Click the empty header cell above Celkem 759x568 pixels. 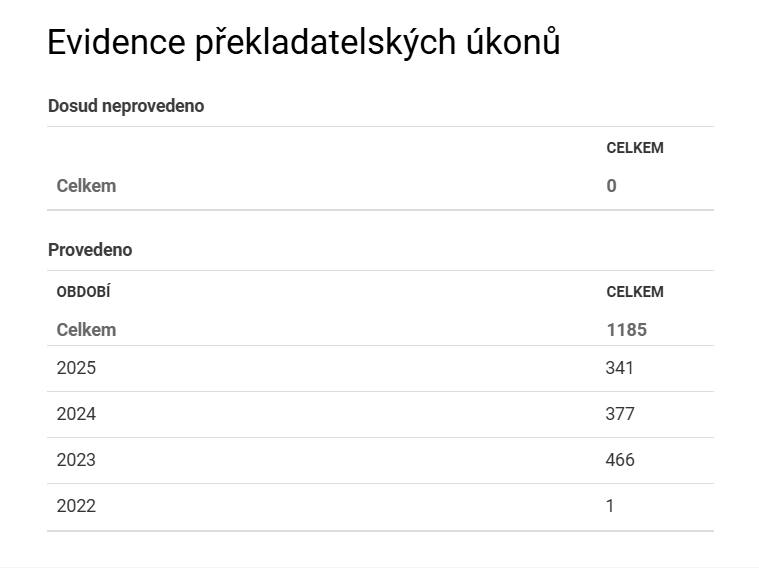(322, 148)
